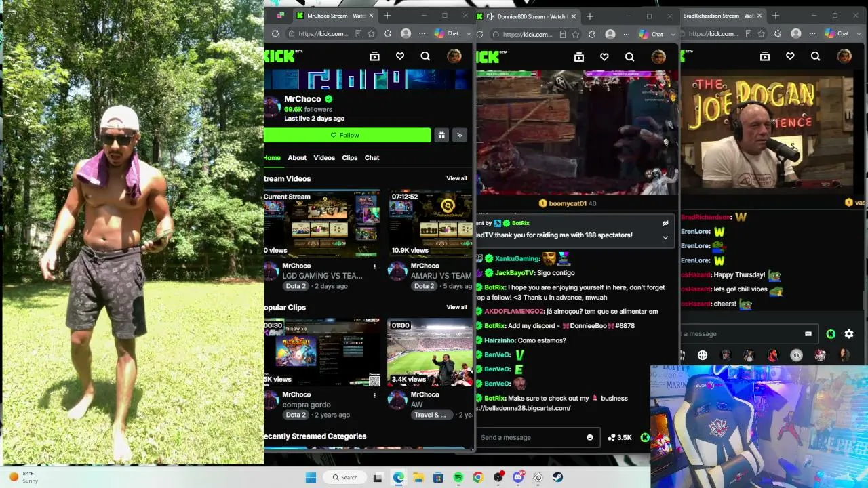The image size is (868, 488).
Task: Open browser menu ellipsis in Donniee800 window
Action: tap(627, 33)
